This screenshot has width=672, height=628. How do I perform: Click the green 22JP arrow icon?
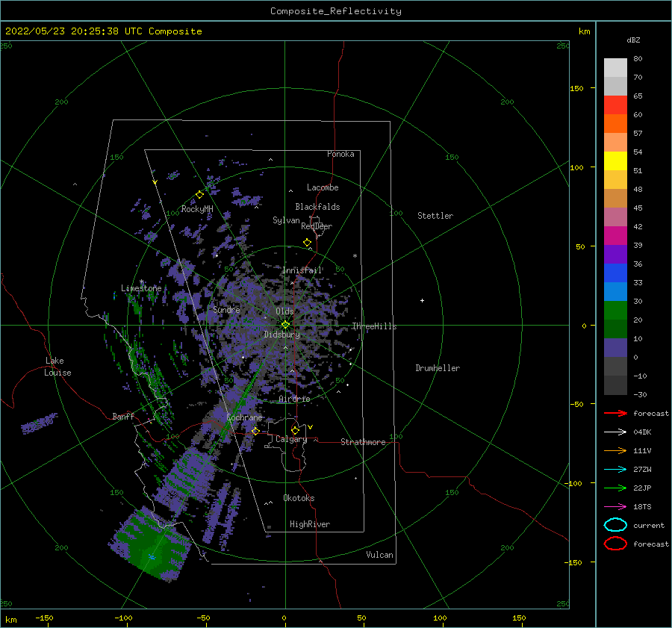[x=615, y=488]
